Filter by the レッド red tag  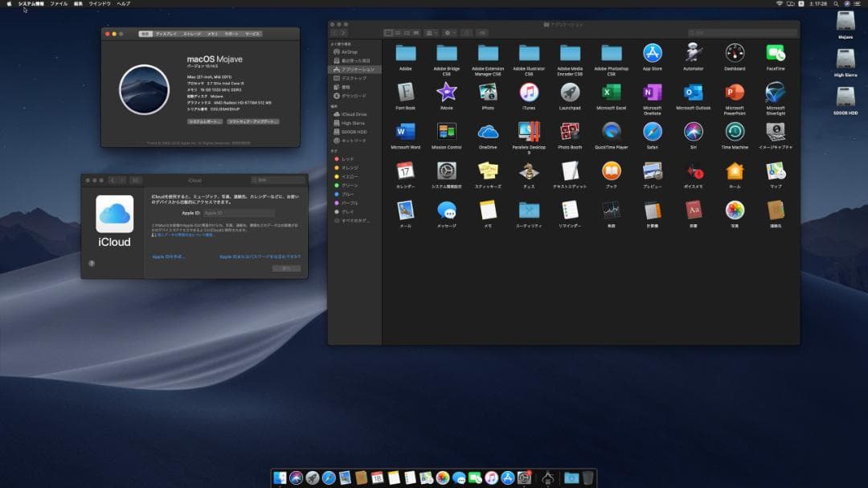click(347, 159)
